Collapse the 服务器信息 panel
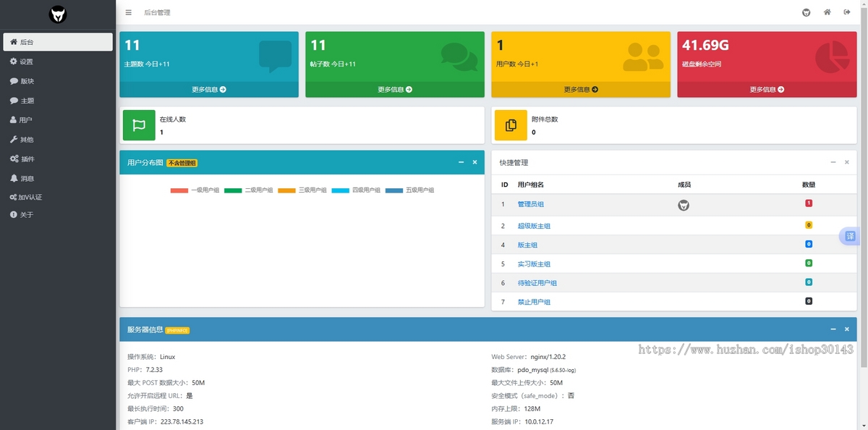 (833, 329)
